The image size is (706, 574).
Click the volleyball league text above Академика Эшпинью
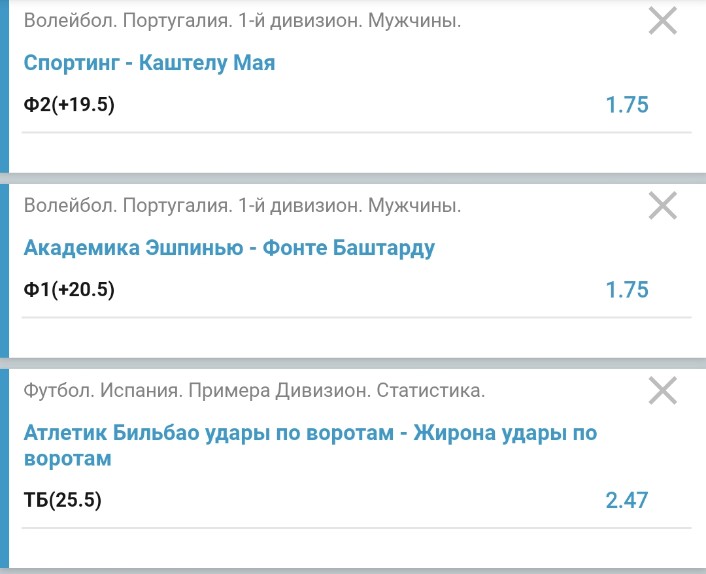pyautogui.click(x=242, y=206)
